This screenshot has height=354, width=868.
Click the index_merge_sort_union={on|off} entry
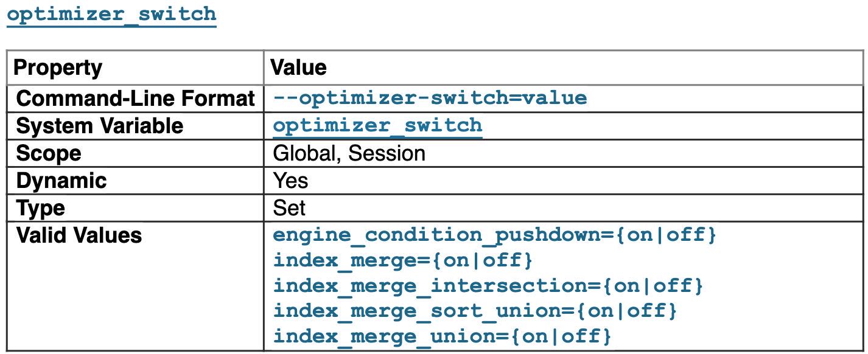click(x=474, y=311)
